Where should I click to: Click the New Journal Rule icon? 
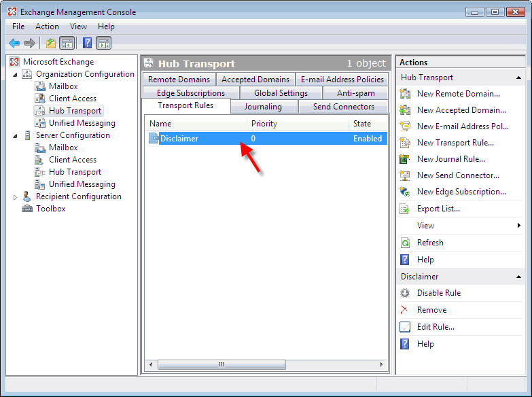405,159
